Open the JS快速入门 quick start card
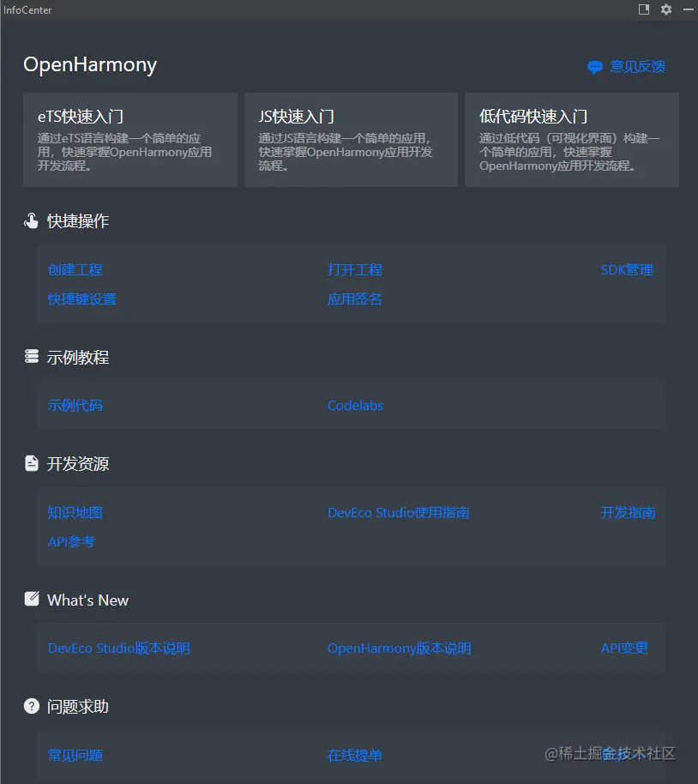 click(x=351, y=140)
